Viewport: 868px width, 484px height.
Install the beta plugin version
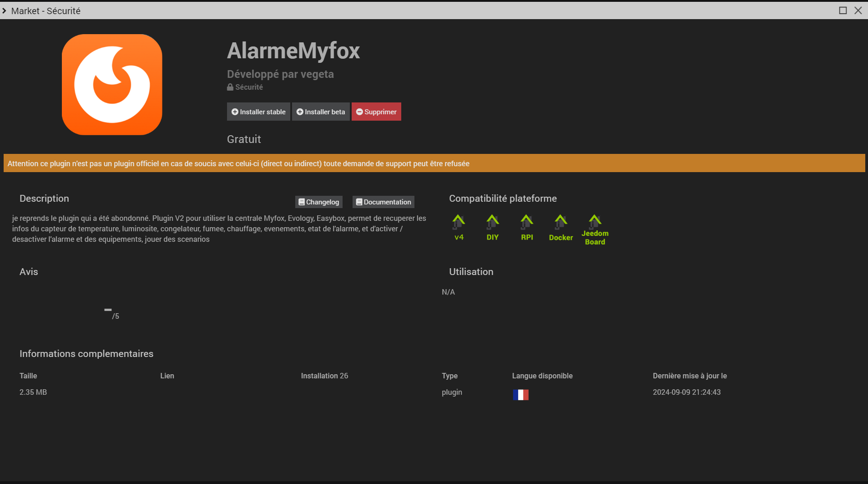tap(321, 112)
